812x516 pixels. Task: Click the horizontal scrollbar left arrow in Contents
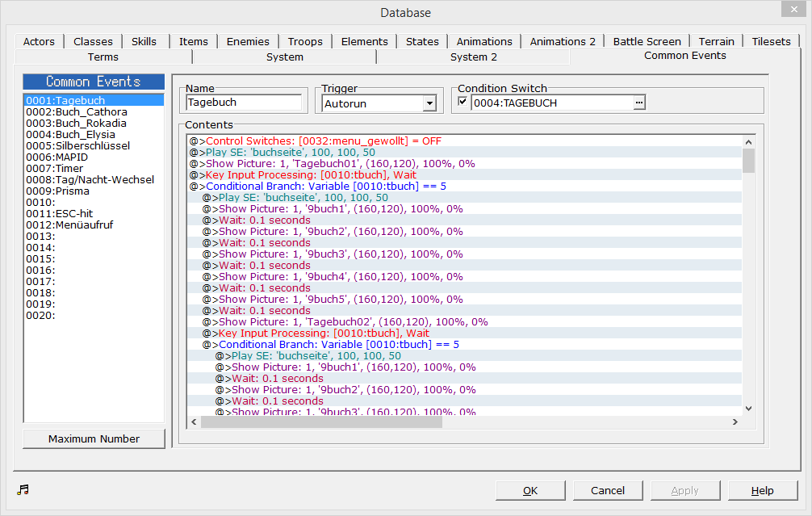pyautogui.click(x=194, y=422)
